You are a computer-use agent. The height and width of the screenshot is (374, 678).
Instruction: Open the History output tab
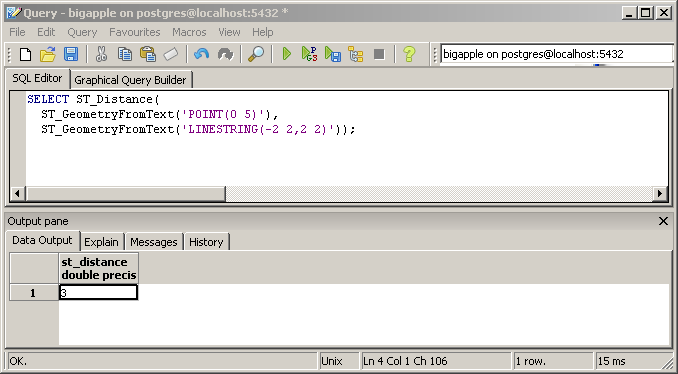click(206, 242)
